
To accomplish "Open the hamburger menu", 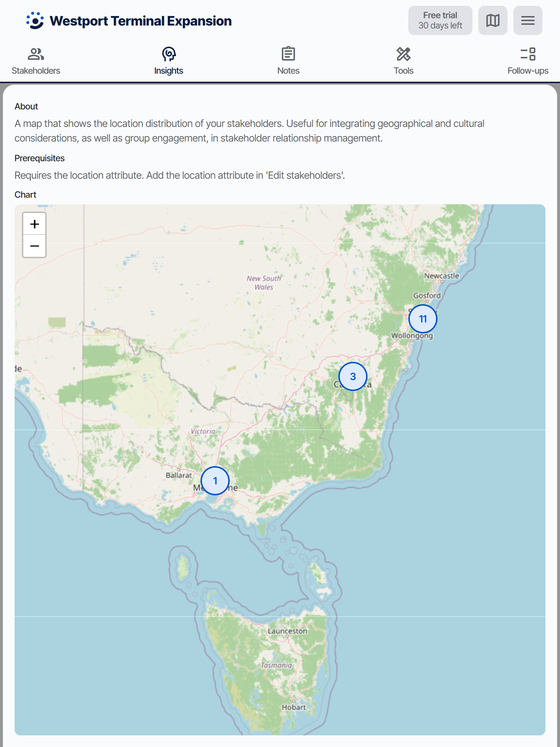I will [x=528, y=20].
